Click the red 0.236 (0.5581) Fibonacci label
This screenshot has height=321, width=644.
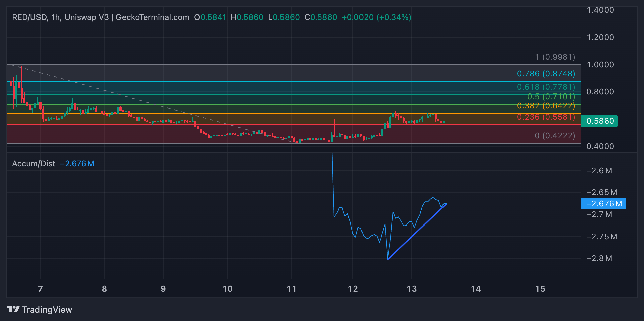pos(546,117)
